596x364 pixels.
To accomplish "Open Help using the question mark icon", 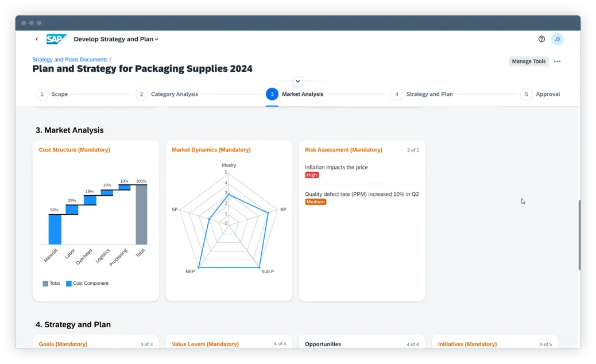I will pyautogui.click(x=541, y=39).
